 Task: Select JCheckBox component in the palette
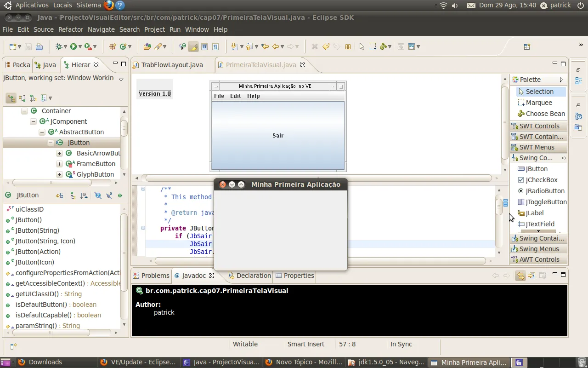click(x=541, y=180)
